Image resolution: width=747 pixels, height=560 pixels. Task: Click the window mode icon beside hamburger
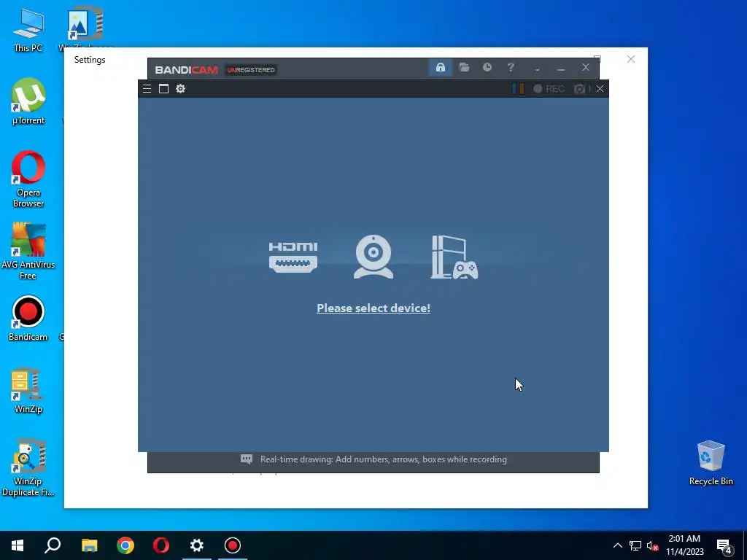(163, 88)
